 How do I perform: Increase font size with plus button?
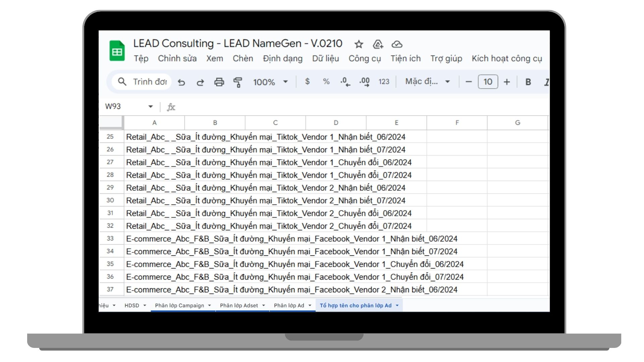(x=507, y=82)
